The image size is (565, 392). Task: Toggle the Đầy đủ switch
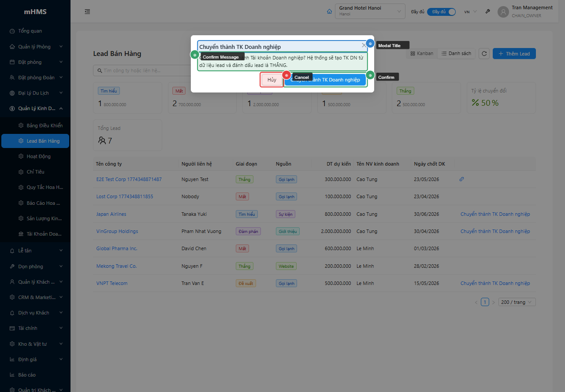pos(441,11)
